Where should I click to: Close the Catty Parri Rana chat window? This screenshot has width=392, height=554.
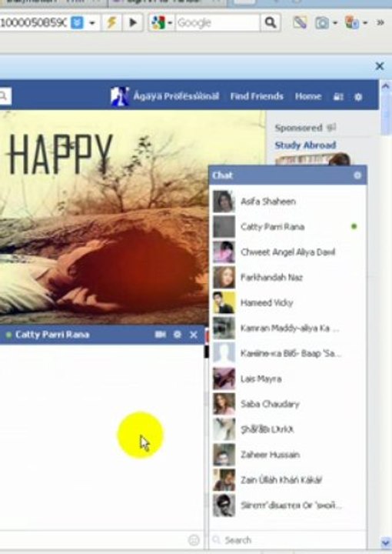(x=194, y=335)
